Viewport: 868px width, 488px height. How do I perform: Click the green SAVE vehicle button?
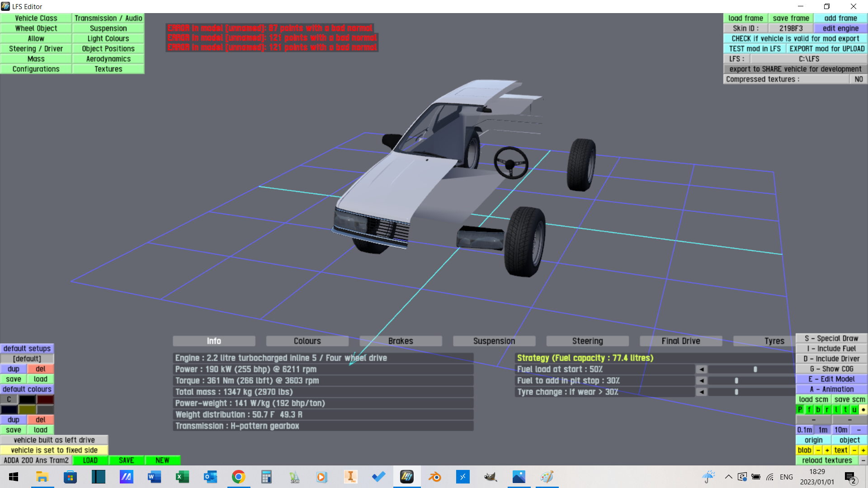(x=126, y=460)
